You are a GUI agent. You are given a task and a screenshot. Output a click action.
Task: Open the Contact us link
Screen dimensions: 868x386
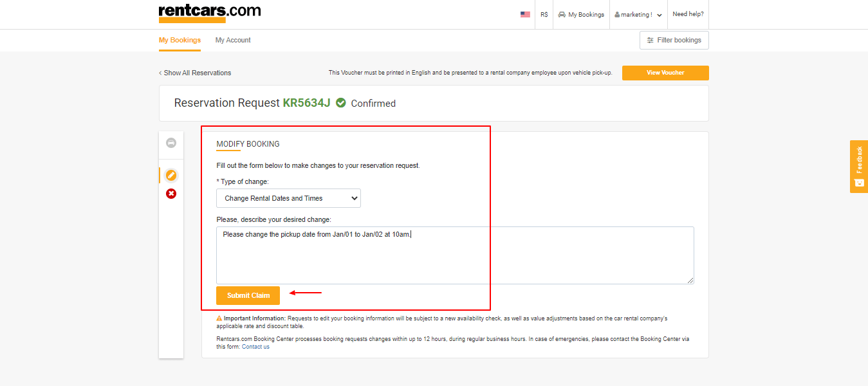pos(255,346)
